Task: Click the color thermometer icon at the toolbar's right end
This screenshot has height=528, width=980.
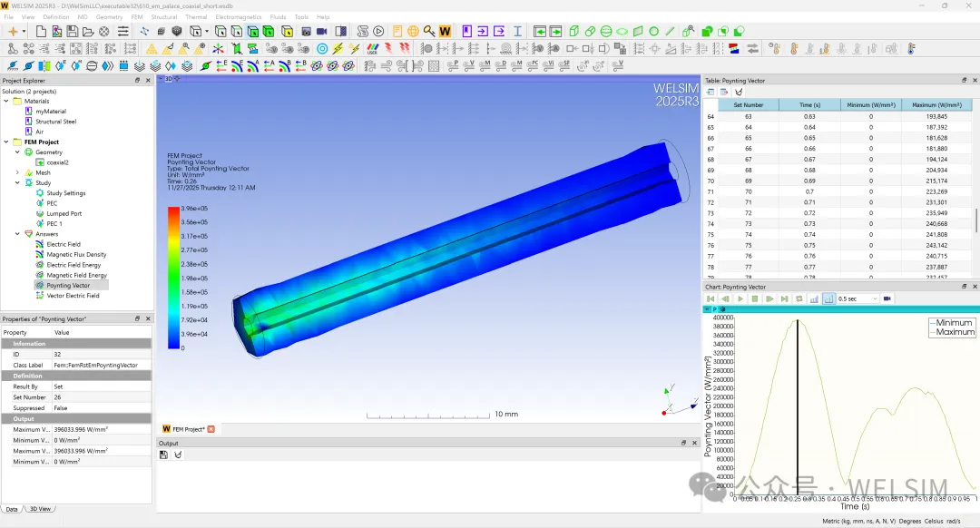Action: pos(911,48)
